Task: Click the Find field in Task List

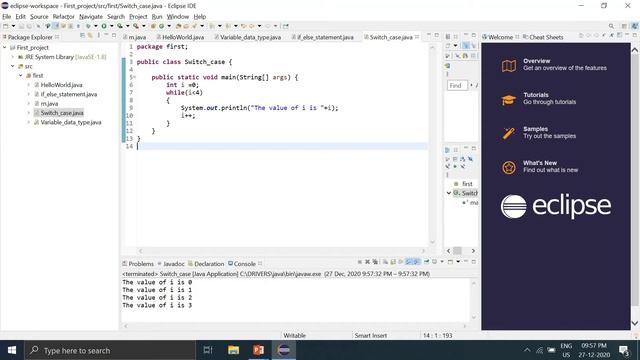Action: click(x=457, y=85)
